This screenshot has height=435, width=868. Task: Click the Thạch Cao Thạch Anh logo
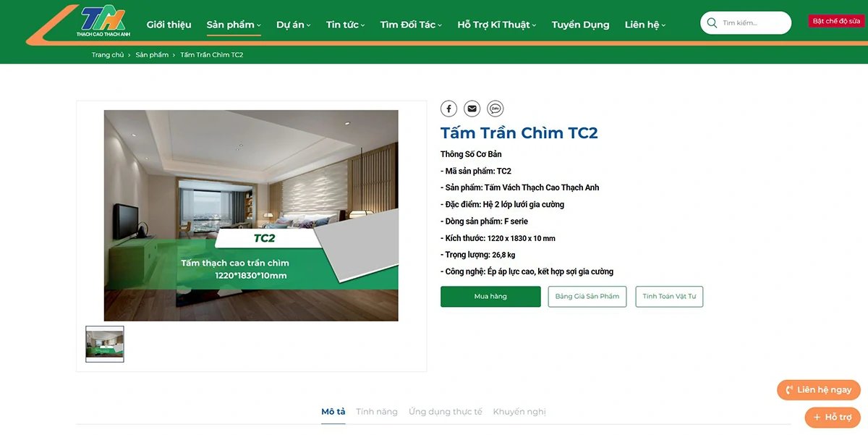(103, 22)
